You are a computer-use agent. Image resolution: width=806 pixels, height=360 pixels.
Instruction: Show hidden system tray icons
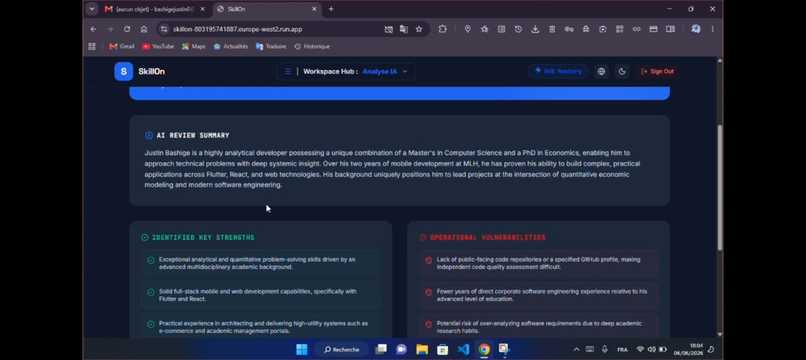pyautogui.click(x=576, y=350)
